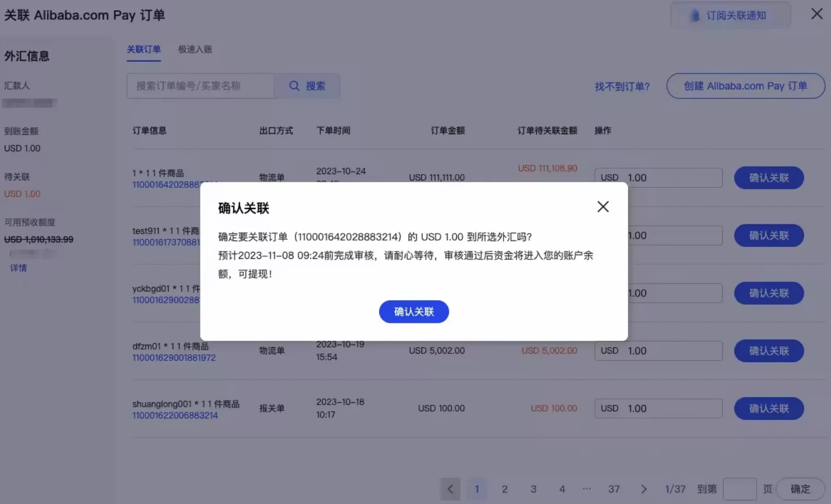
Task: Switch to the 极速入账 tab
Action: click(x=194, y=49)
